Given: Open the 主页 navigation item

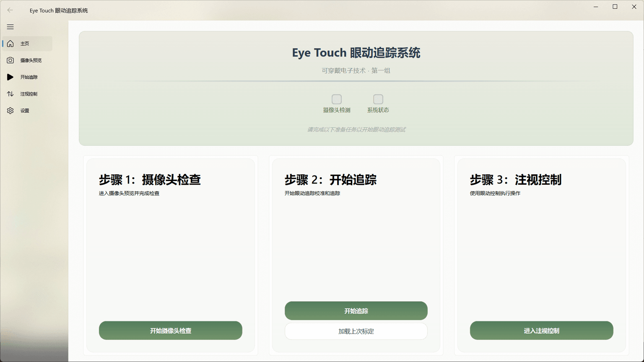Looking at the screenshot, I should tap(27, 44).
